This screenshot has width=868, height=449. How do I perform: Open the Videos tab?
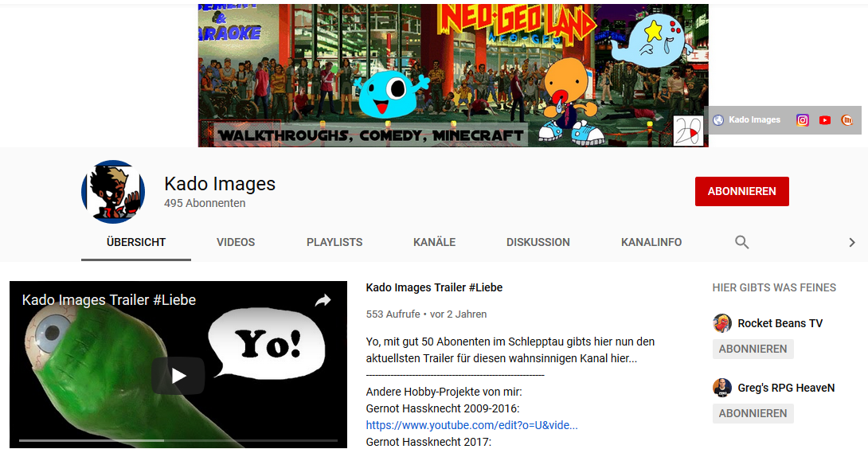(236, 243)
